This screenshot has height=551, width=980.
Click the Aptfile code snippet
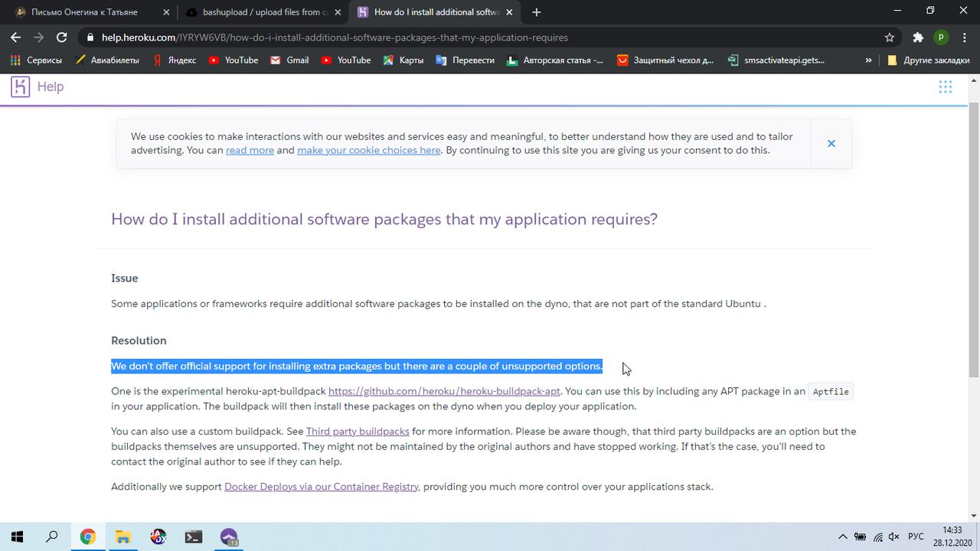(x=831, y=391)
